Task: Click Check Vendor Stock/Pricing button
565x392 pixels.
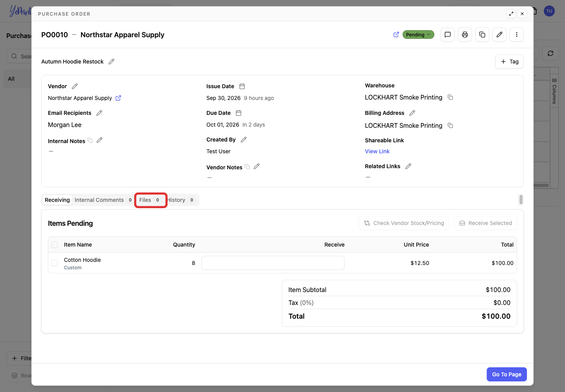Action: tap(404, 223)
